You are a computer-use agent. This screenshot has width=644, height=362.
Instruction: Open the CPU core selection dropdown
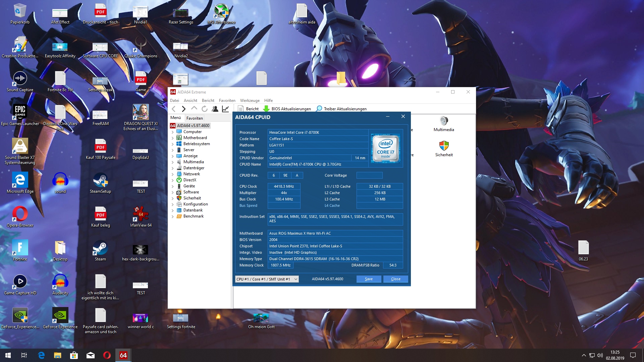coord(267,279)
